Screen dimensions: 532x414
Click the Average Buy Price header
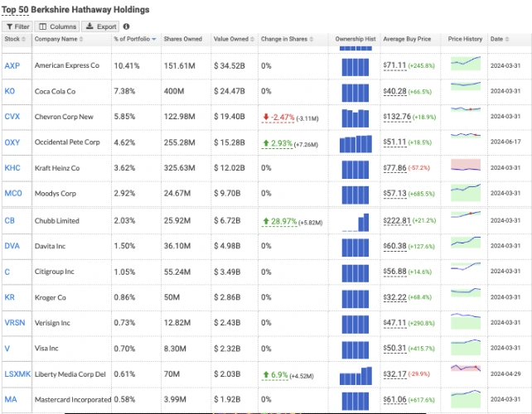click(407, 39)
